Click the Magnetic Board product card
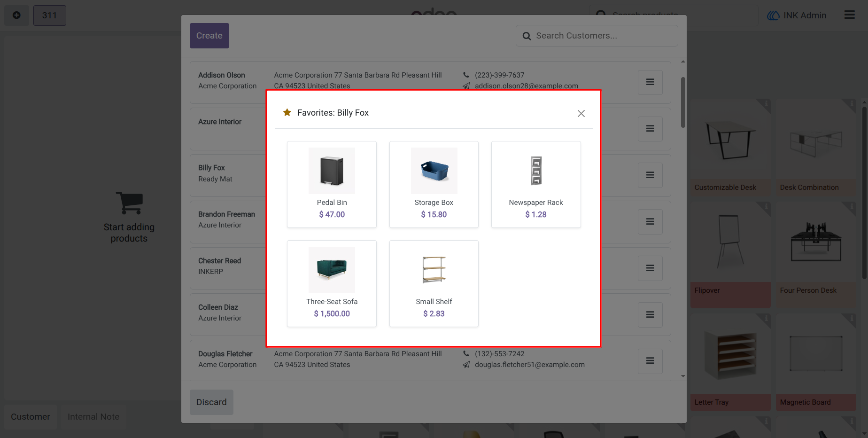Viewport: 868px width, 438px height. pos(816,362)
